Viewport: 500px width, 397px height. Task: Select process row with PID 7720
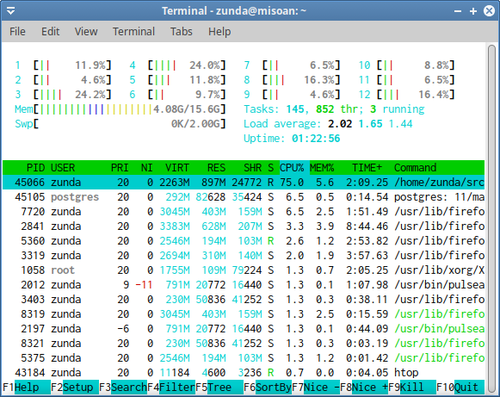click(x=244, y=212)
